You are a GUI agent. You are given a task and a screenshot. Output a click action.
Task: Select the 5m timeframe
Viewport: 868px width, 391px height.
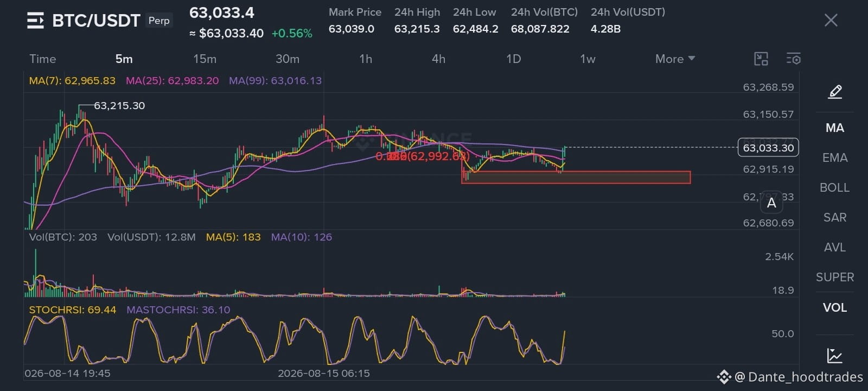(124, 59)
